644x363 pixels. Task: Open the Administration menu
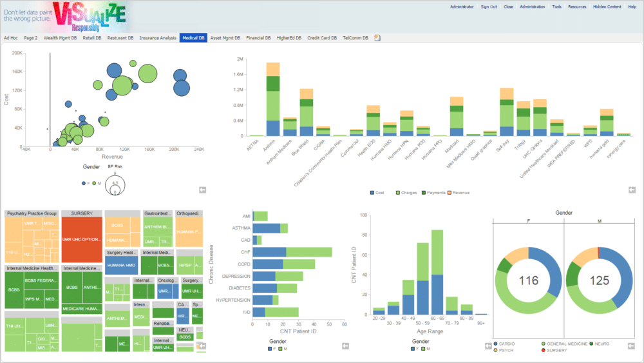click(532, 6)
